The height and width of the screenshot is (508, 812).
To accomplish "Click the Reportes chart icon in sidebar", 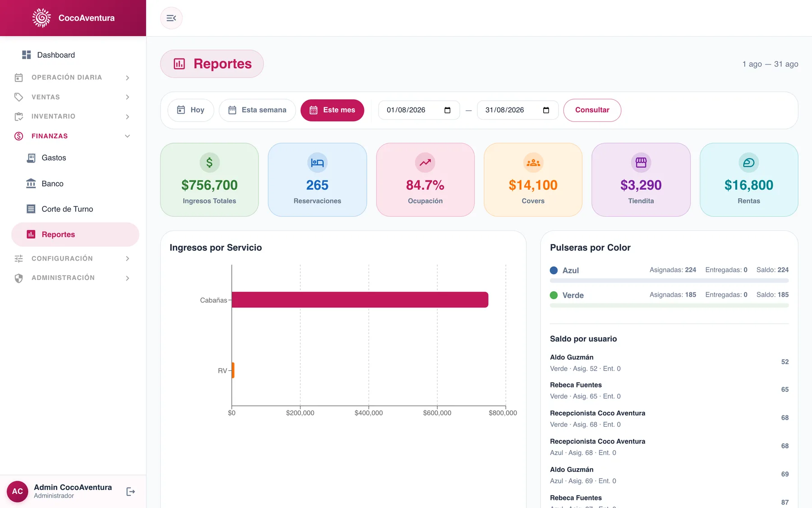I will (31, 234).
